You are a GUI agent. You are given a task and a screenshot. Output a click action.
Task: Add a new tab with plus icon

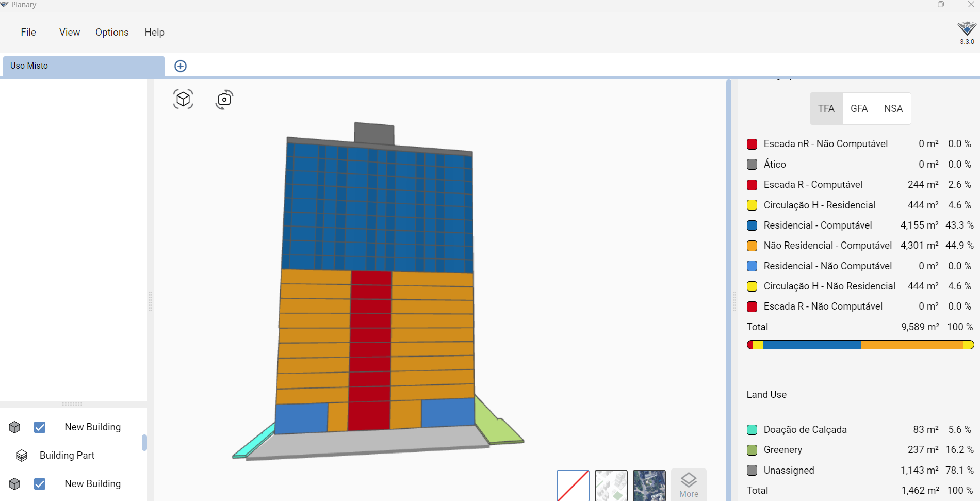pyautogui.click(x=181, y=66)
